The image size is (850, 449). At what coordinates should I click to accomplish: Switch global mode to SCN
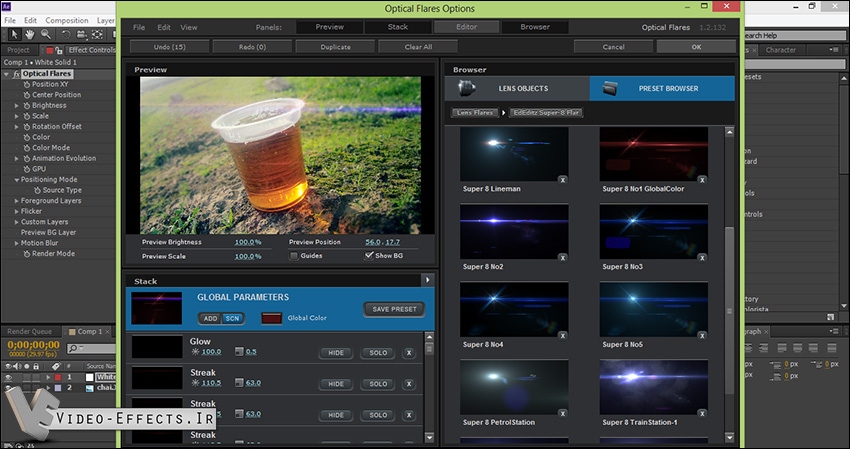[x=232, y=318]
